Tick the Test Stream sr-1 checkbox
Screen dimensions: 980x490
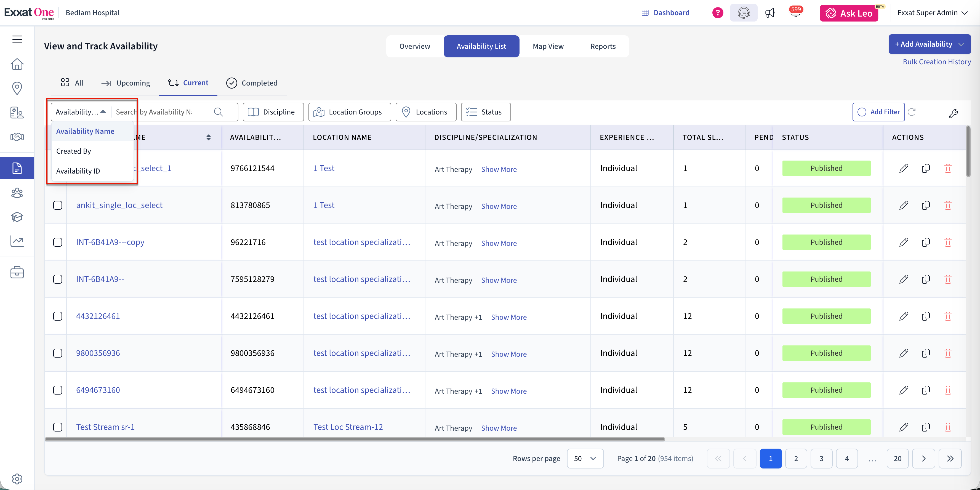point(57,427)
